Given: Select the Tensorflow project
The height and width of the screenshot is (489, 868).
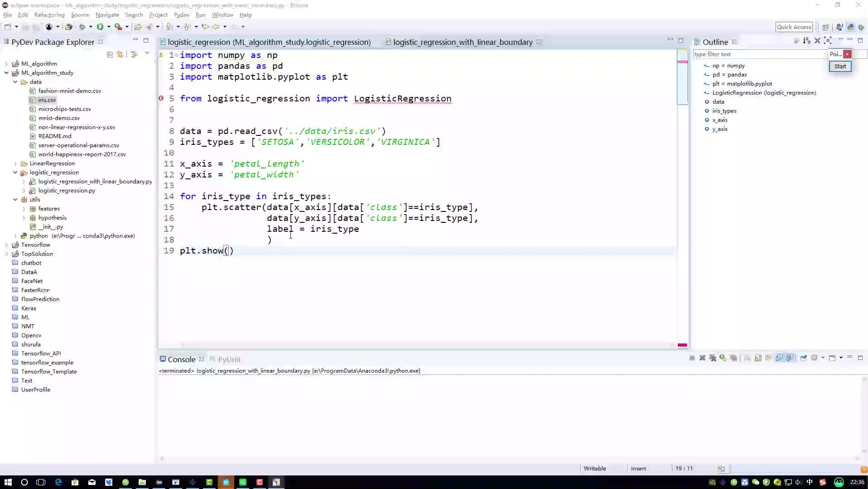Looking at the screenshot, I should (x=35, y=244).
